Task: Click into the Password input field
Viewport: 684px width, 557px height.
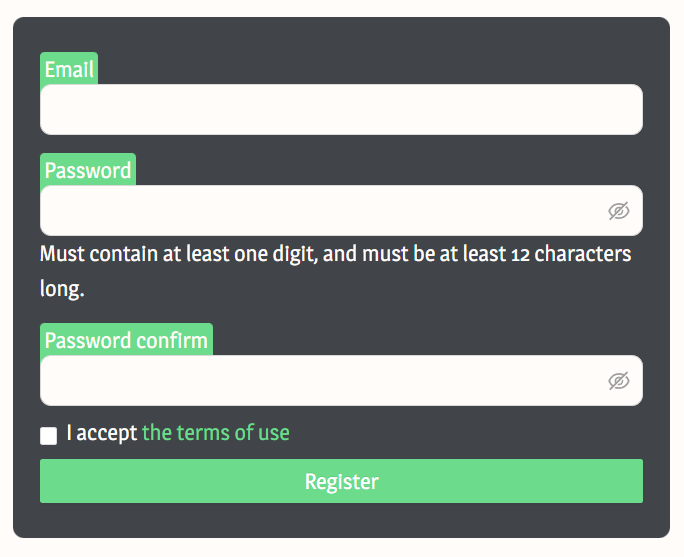Action: pyautogui.click(x=320, y=211)
